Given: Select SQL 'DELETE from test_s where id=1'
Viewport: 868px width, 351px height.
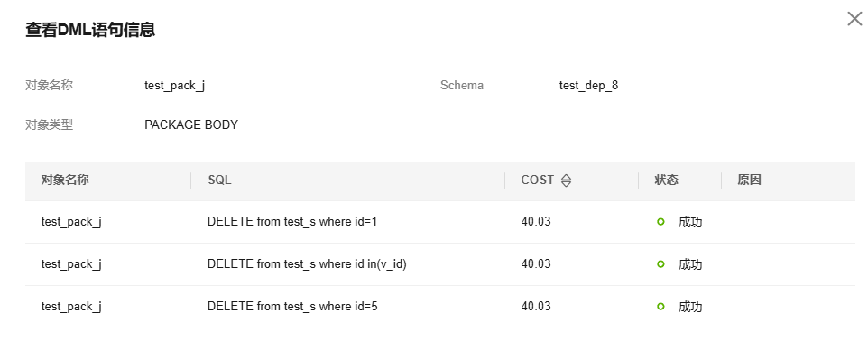Looking at the screenshot, I should tap(292, 221).
